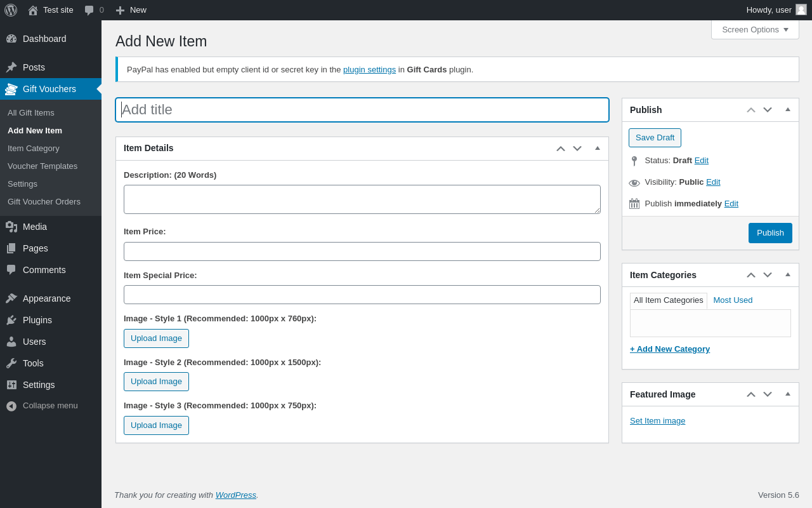Collapse the Item Details panel

(598, 148)
